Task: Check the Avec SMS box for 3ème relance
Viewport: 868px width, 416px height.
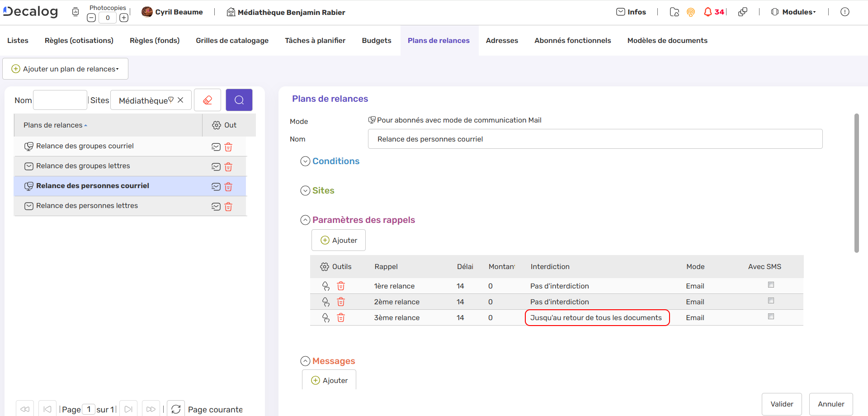Action: (x=771, y=317)
